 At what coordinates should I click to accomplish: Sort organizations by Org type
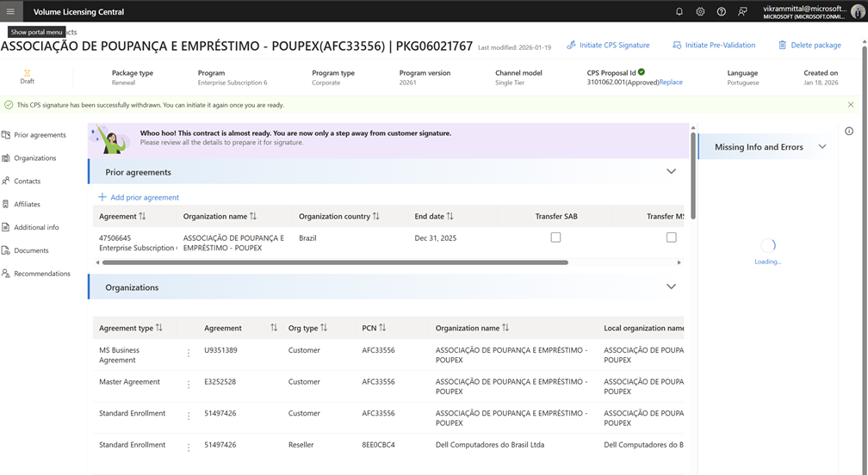click(324, 328)
